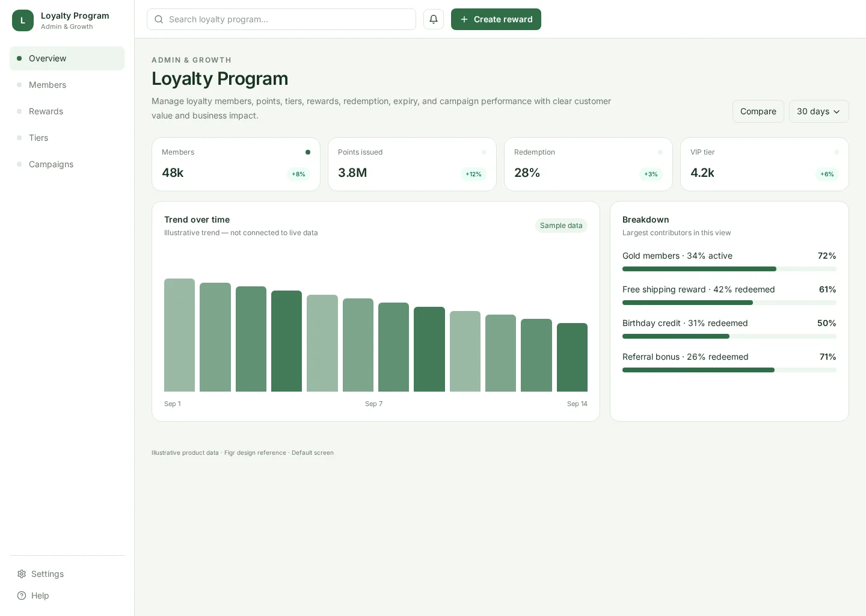The width and height of the screenshot is (866, 616).
Task: Open Settings from sidebar
Action: tap(67, 574)
